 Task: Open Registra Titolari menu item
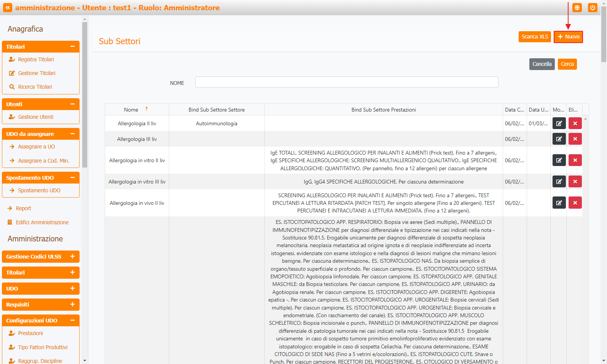(x=36, y=59)
